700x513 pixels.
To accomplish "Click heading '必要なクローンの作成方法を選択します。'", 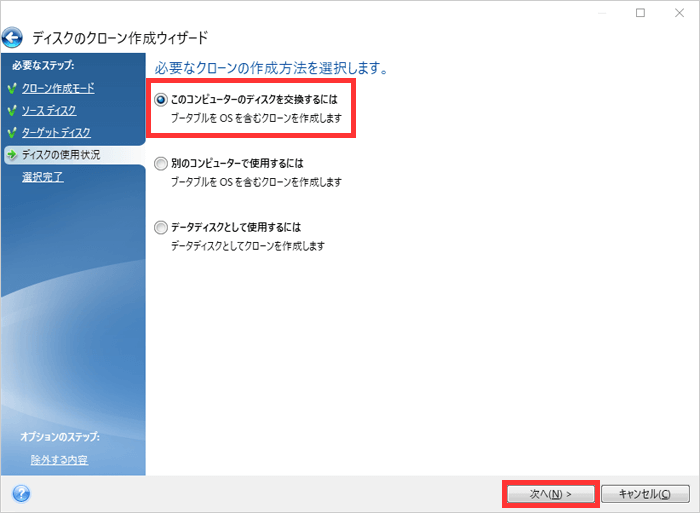I will 272,68.
